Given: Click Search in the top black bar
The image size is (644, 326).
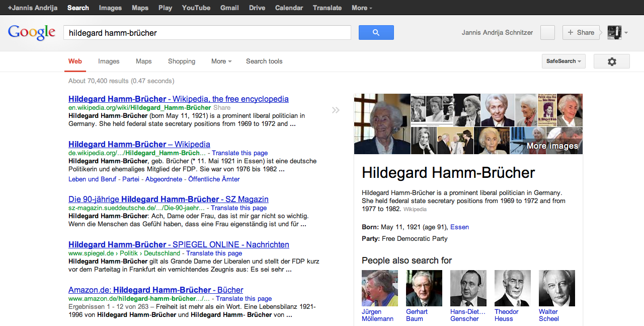Looking at the screenshot, I should pos(78,8).
